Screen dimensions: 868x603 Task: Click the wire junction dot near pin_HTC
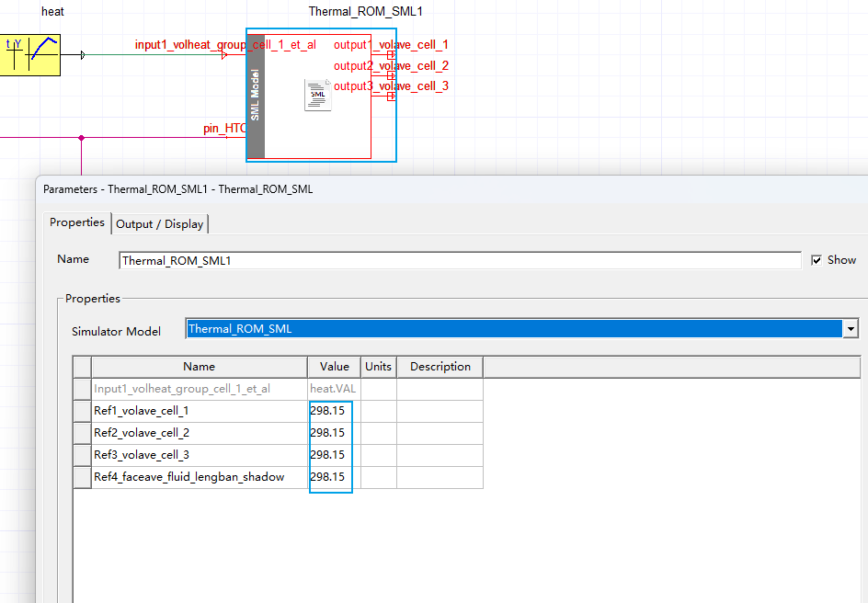pos(82,138)
